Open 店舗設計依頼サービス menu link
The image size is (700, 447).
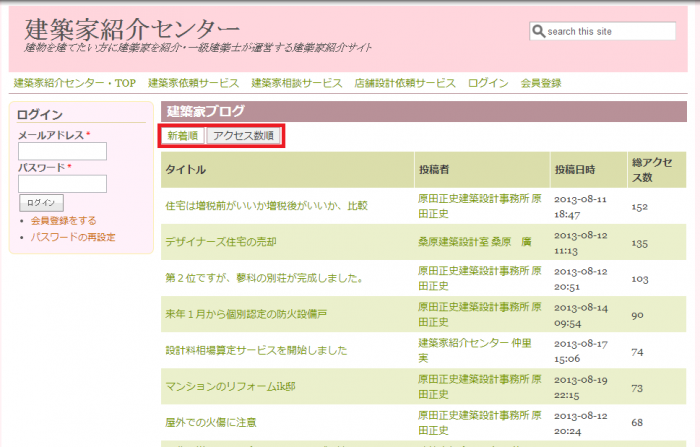[x=404, y=83]
